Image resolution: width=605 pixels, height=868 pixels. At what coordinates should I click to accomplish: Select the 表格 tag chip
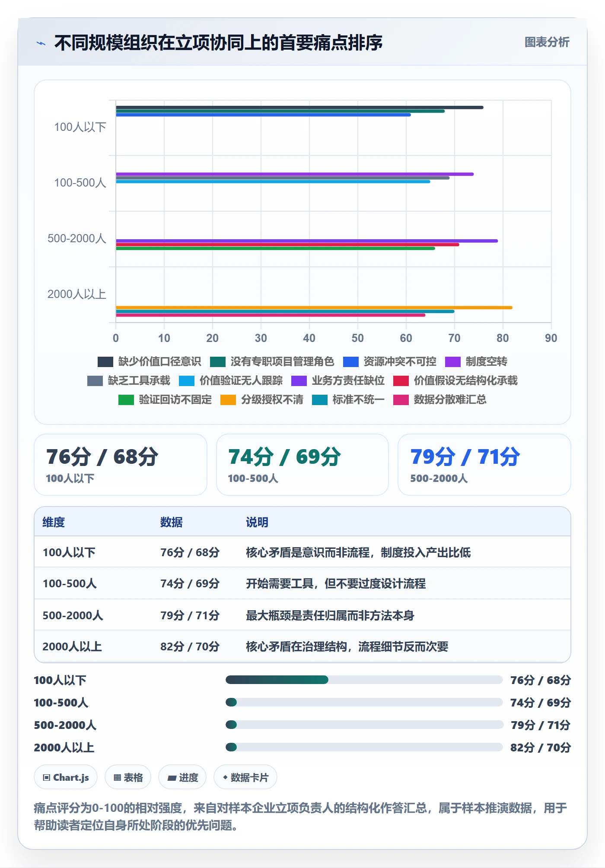pyautogui.click(x=128, y=777)
